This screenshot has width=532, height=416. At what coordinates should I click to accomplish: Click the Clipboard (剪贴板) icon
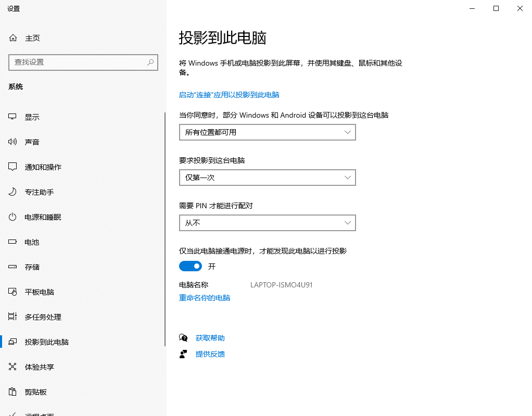click(x=13, y=392)
